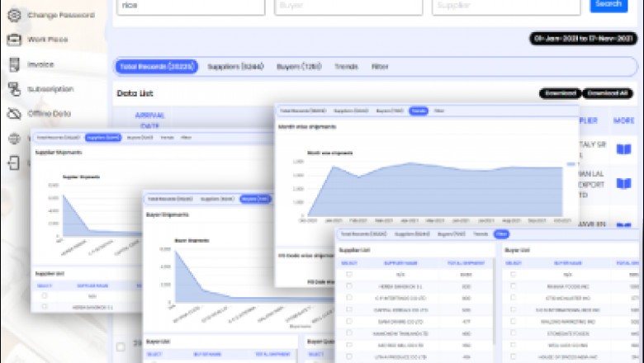Click the product search field containing rice
The image size is (644, 363).
[188, 6]
